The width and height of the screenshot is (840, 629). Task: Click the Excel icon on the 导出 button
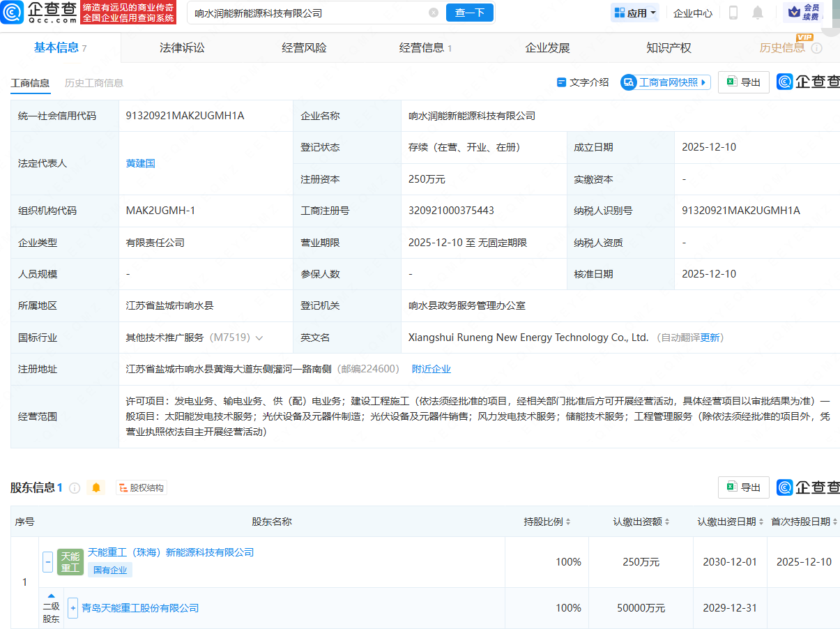[x=731, y=82]
